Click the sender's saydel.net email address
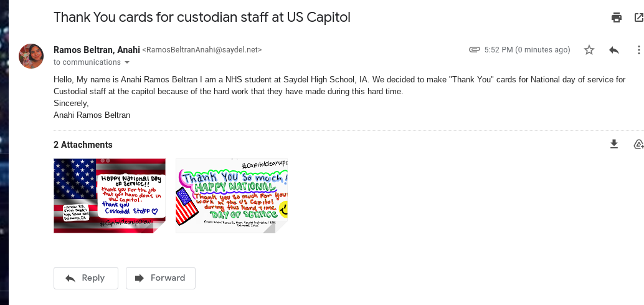The image size is (644, 305). pyautogui.click(x=202, y=50)
